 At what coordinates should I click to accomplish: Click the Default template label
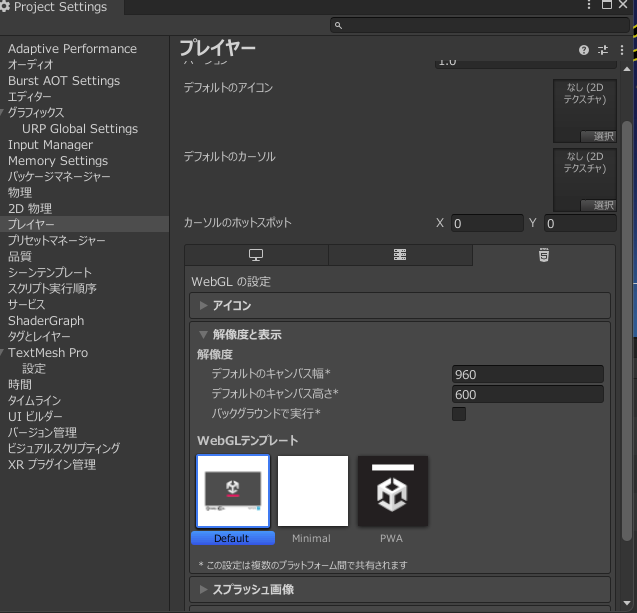click(233, 538)
